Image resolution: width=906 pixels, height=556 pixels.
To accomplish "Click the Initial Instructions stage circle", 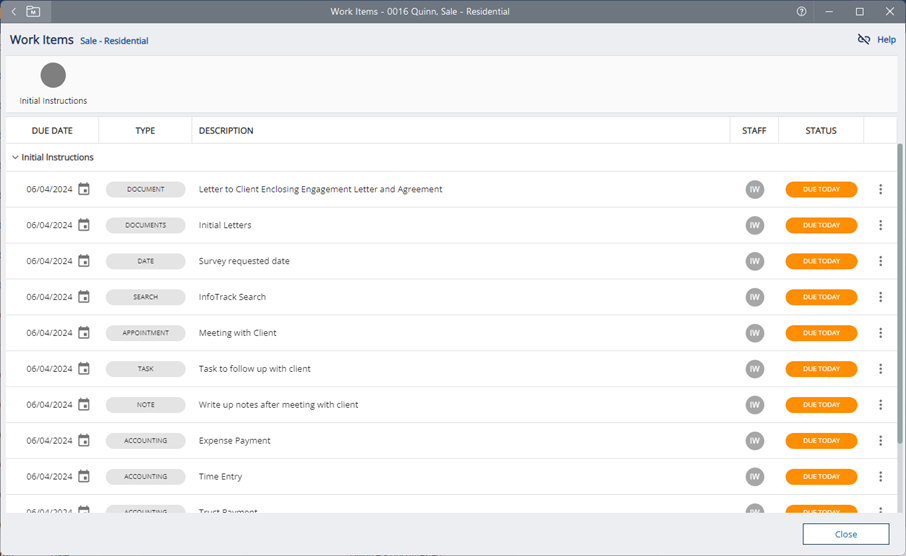I will point(53,76).
